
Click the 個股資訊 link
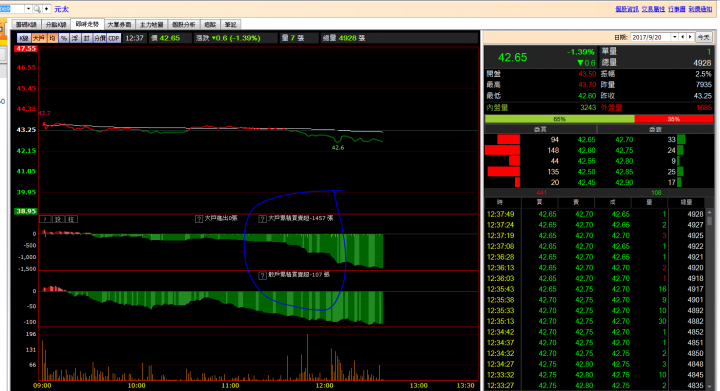pos(627,9)
